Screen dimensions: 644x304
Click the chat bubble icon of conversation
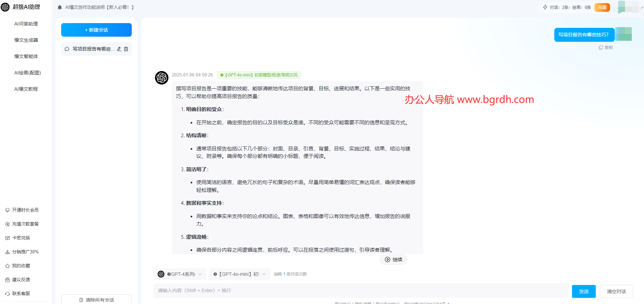[67, 49]
